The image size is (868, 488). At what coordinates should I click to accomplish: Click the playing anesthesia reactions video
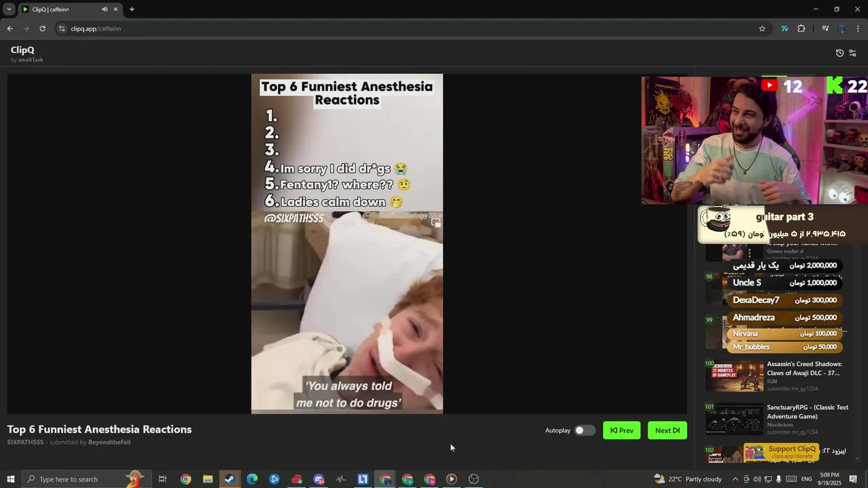point(347,243)
